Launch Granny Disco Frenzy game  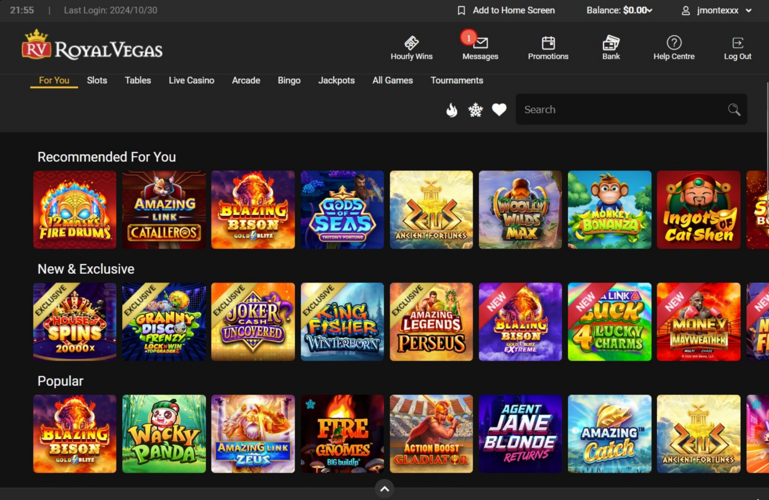pos(164,322)
